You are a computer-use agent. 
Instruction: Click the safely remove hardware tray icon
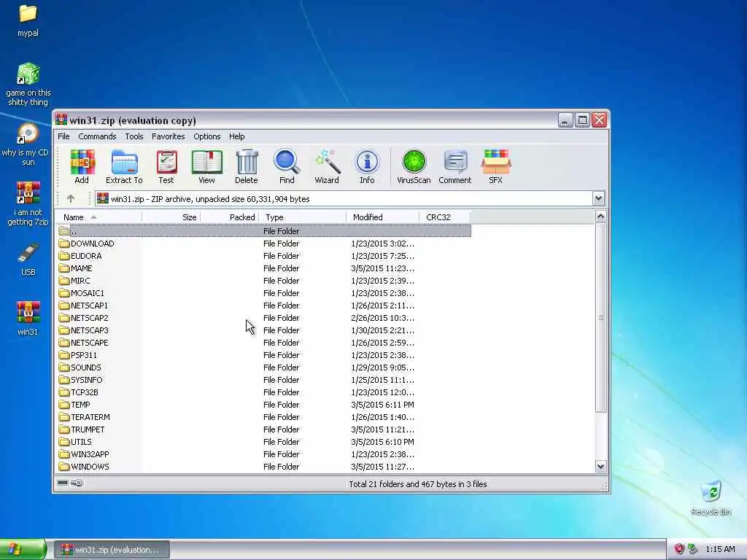point(693,549)
